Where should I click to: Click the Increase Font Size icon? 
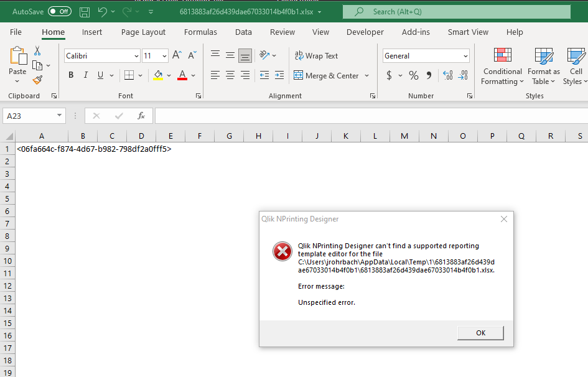(177, 56)
